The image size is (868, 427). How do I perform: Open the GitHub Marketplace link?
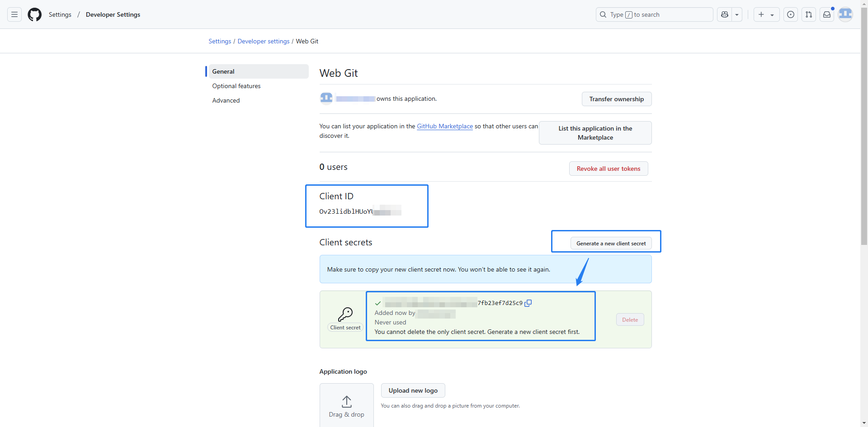click(x=444, y=126)
